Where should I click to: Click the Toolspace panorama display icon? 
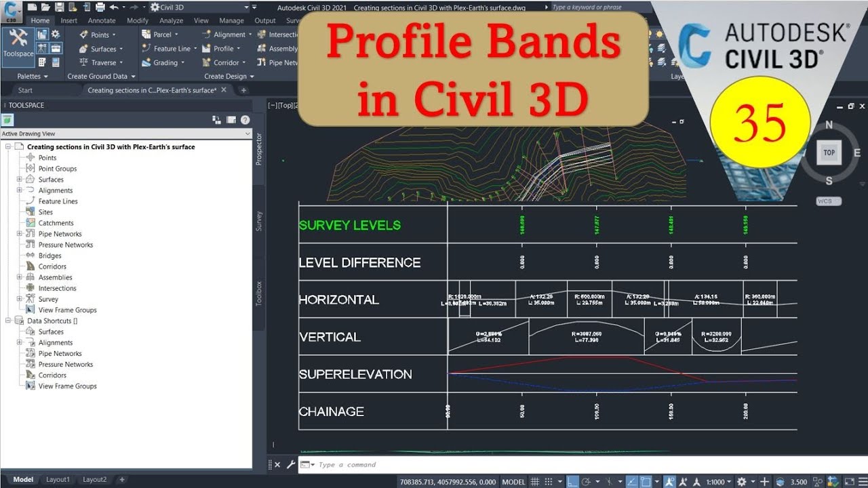231,120
